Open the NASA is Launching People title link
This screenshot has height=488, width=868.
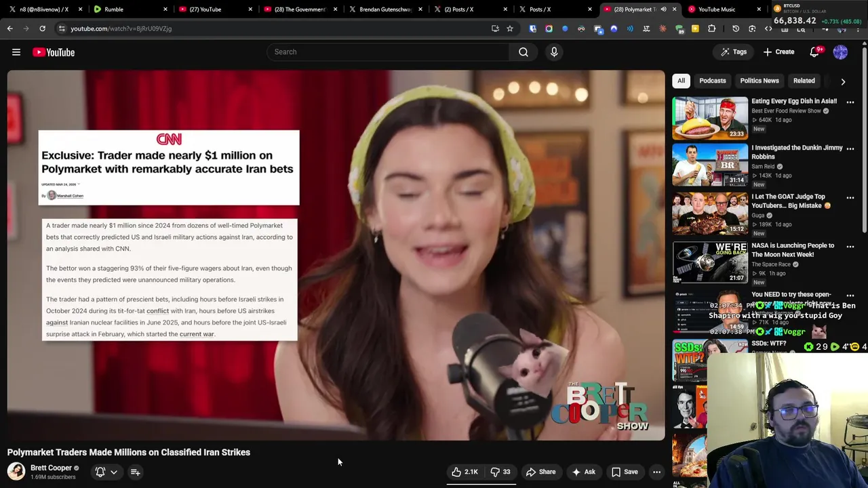coord(793,250)
